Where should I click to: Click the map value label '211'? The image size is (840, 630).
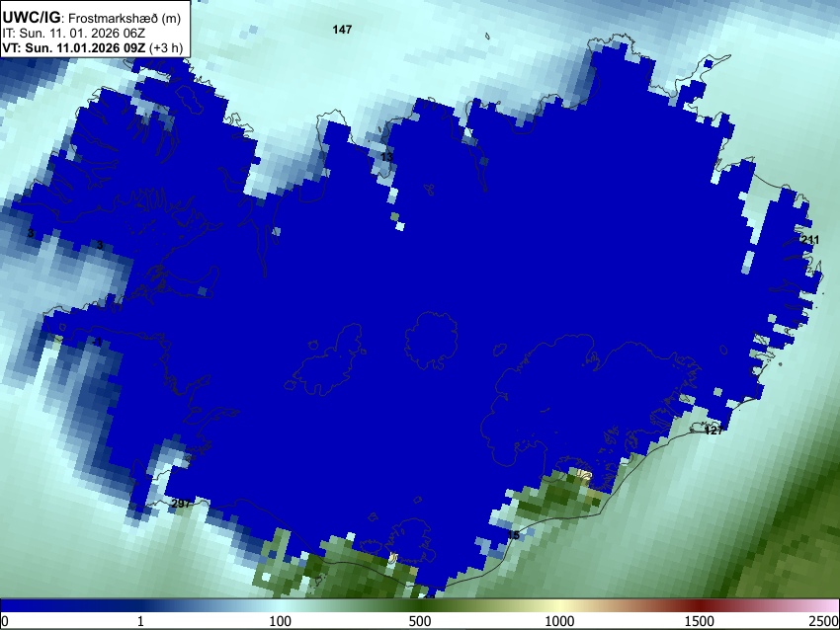click(x=809, y=240)
